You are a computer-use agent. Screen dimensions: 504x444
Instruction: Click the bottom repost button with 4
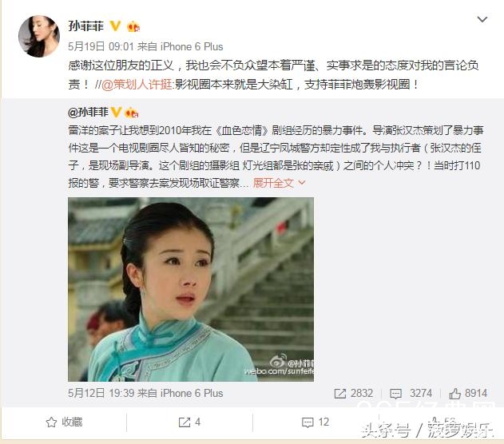pyautogui.click(x=189, y=422)
